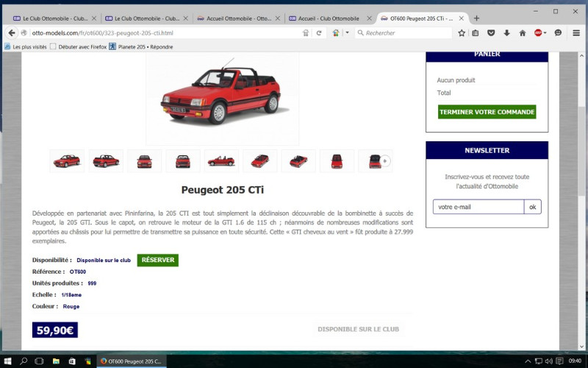Click the 59,90€ price label

click(55, 330)
